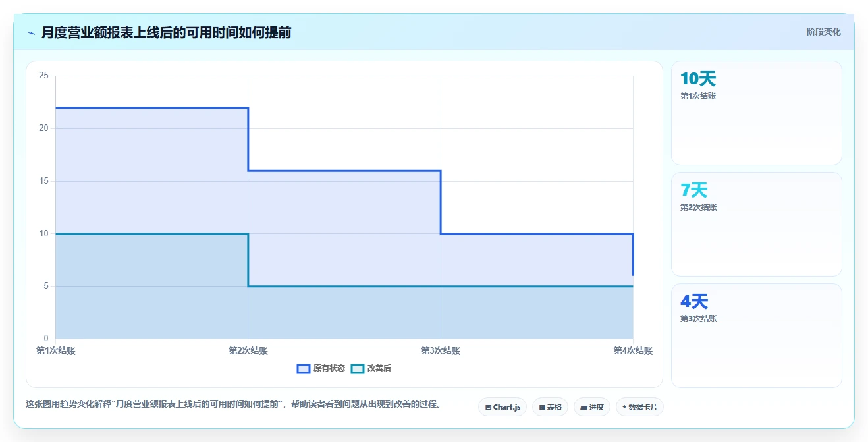The height and width of the screenshot is (442, 868).
Task: Click the 第4次结账 axis label
Action: [633, 351]
